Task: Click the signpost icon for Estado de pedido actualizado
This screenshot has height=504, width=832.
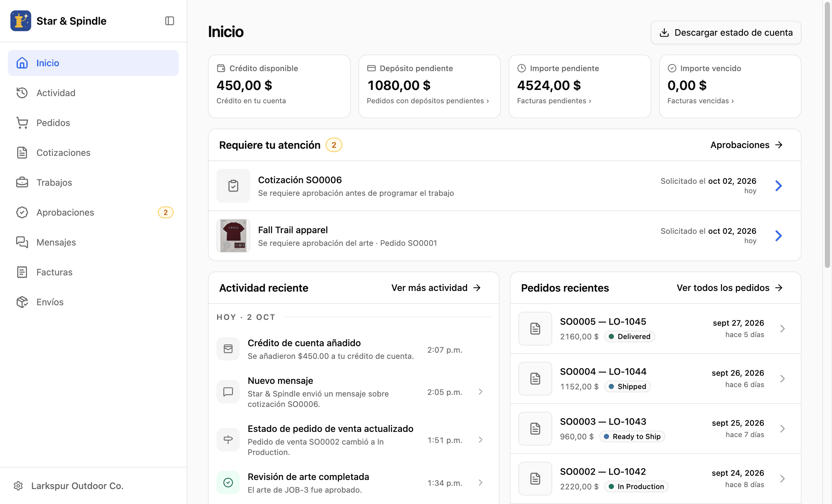Action: (x=228, y=440)
